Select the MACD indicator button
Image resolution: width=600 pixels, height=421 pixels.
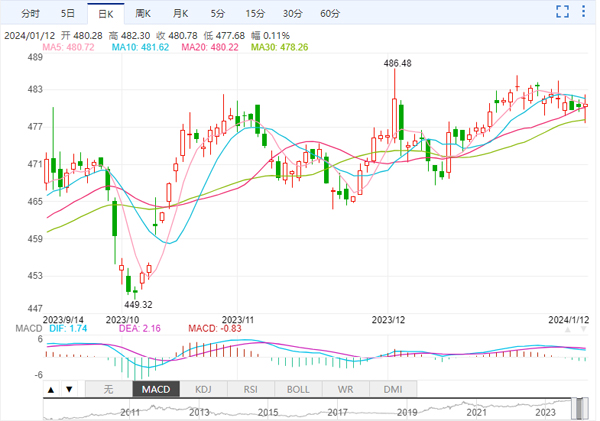(x=156, y=389)
